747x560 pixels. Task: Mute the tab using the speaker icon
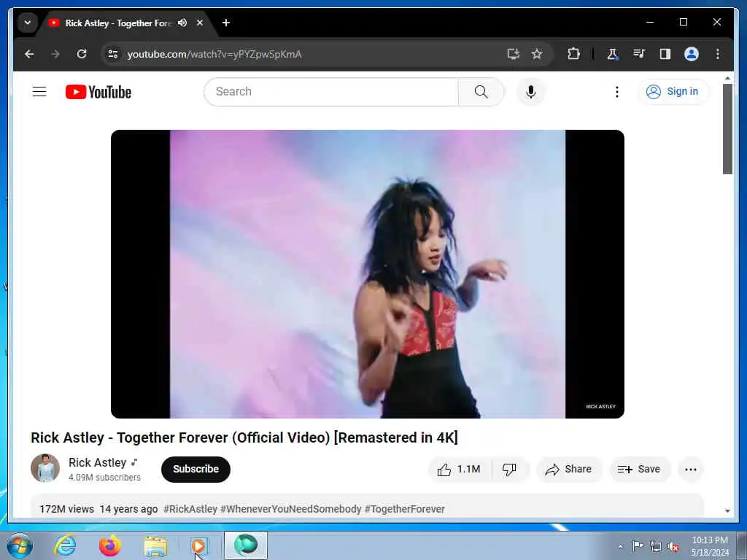pos(182,23)
